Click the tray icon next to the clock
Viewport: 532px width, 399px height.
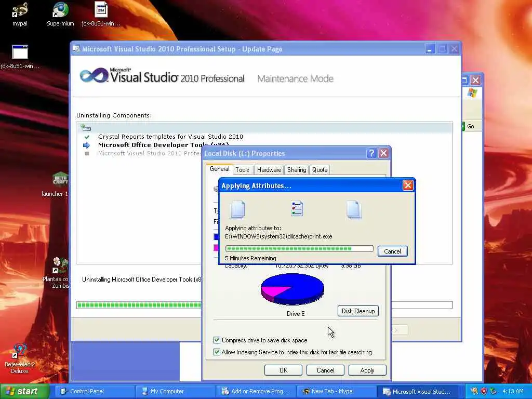(494, 391)
